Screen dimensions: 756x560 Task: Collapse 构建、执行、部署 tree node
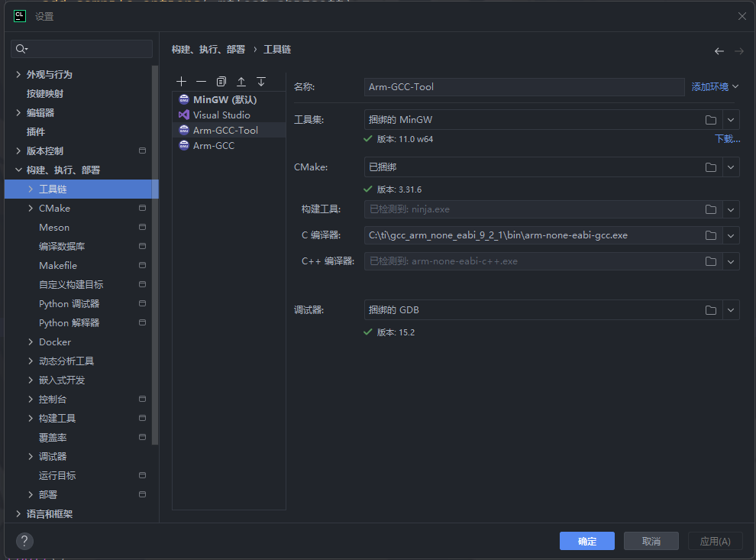(x=18, y=170)
